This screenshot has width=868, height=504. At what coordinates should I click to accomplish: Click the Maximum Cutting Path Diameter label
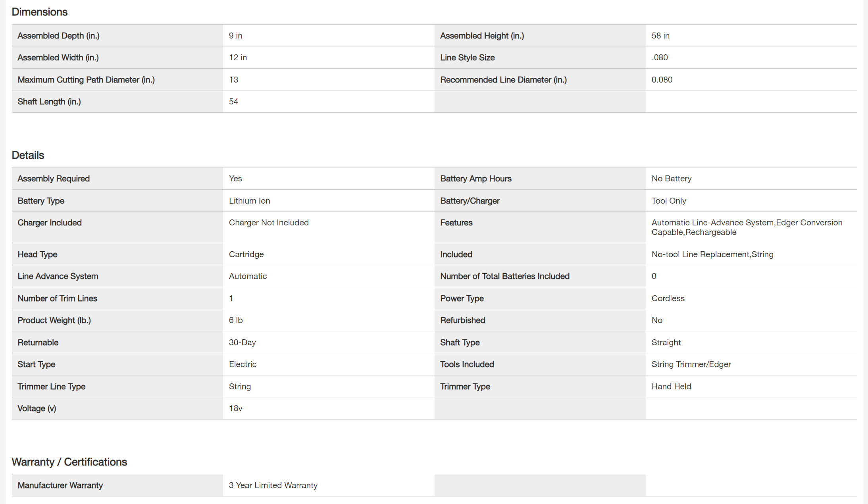pos(86,80)
